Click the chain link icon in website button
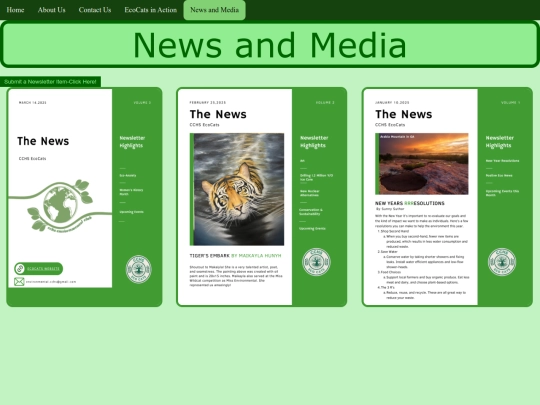 [20, 269]
